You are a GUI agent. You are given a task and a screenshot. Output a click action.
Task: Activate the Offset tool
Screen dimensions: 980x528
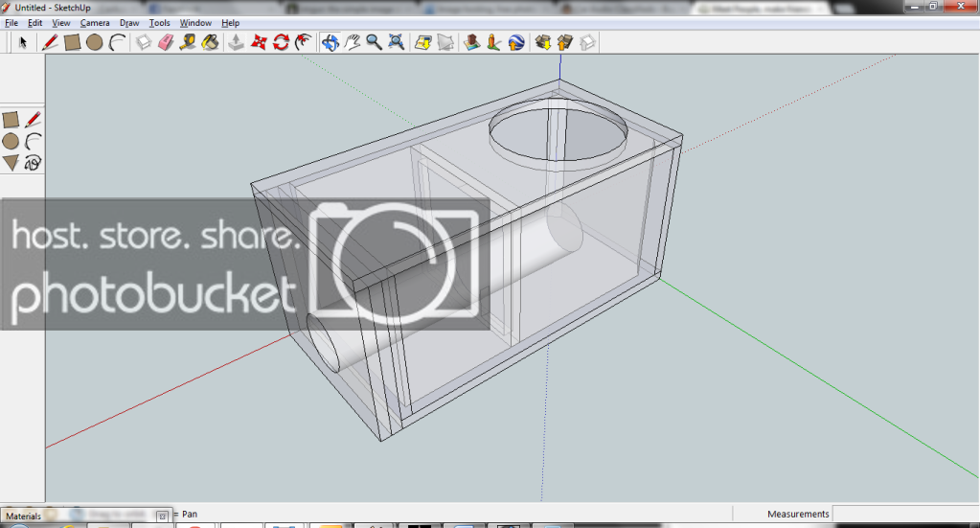coord(303,42)
